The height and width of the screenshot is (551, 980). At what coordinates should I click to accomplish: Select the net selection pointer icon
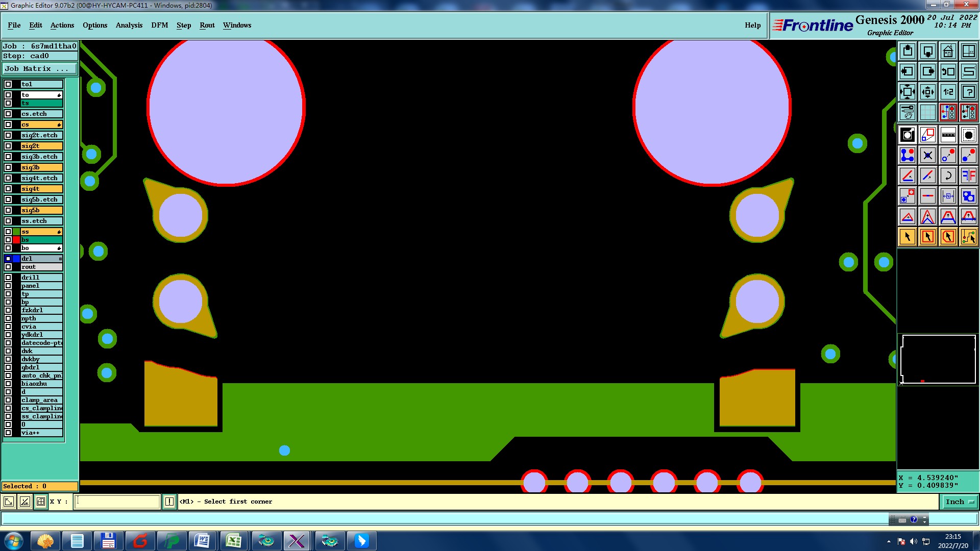click(x=968, y=237)
